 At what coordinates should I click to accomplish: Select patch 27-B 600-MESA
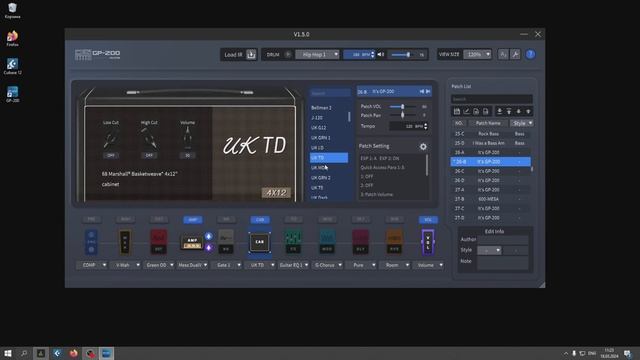491,199
